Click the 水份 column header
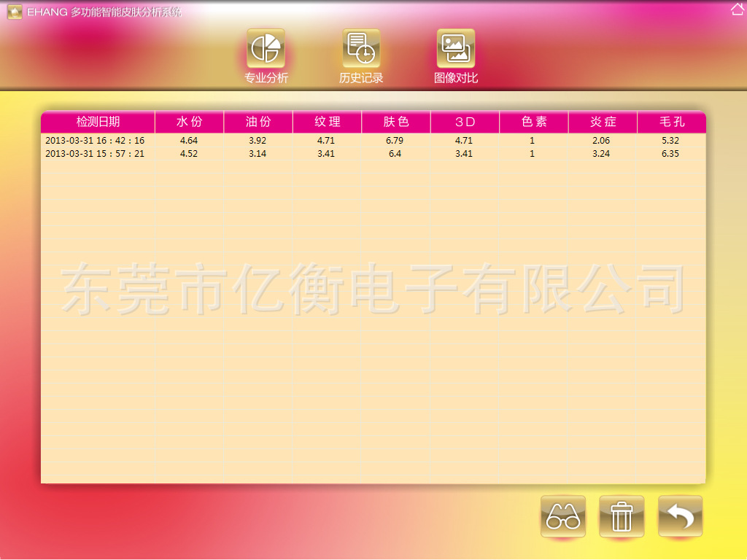 click(189, 122)
